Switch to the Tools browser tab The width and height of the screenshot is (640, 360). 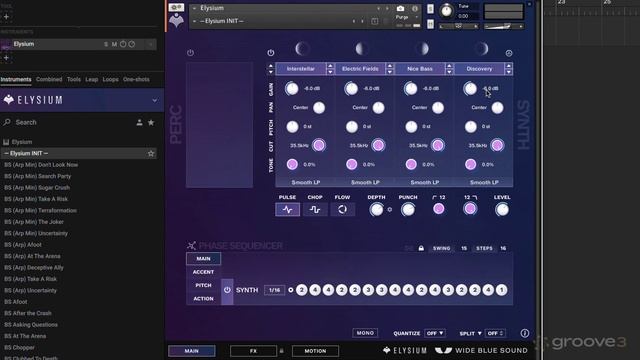pos(74,80)
